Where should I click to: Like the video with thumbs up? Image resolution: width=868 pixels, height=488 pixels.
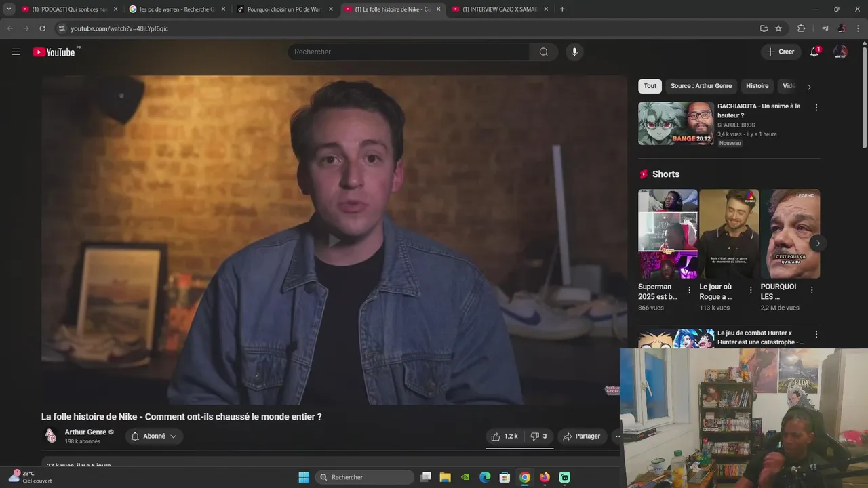504,436
